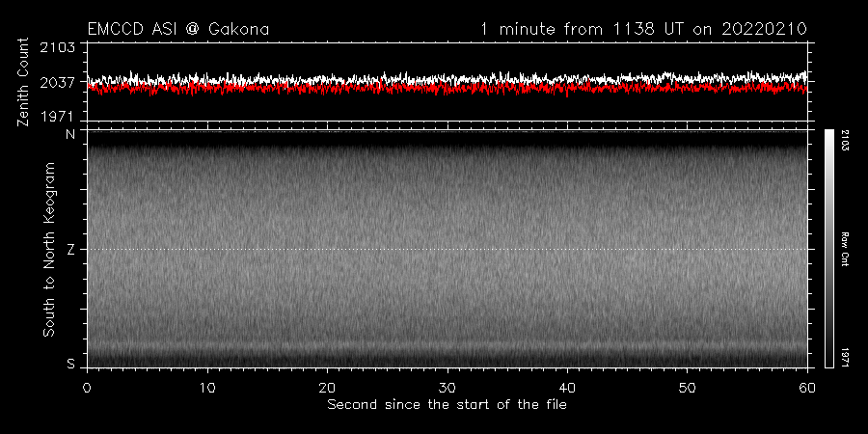Click the zenith count tick value 1971

pyautogui.click(x=58, y=117)
